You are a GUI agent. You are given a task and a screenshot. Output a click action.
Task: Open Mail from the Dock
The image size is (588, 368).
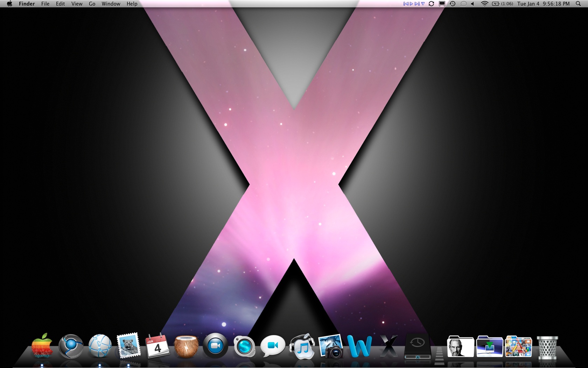coord(129,346)
